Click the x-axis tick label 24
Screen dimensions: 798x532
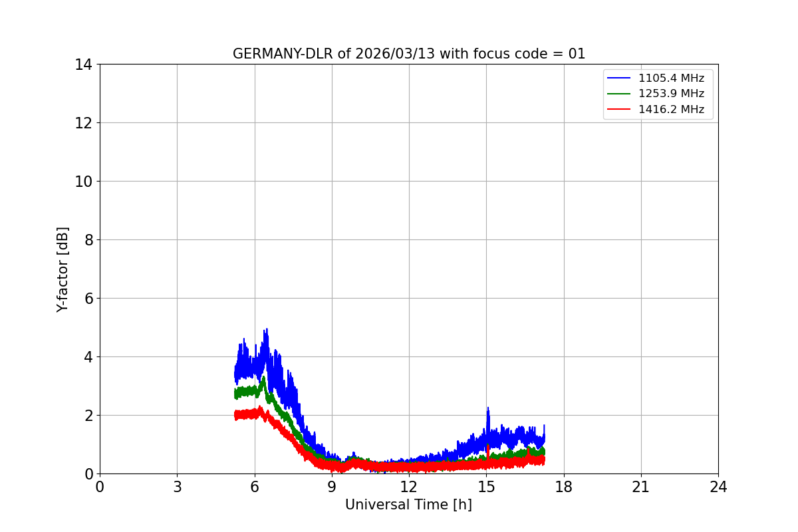pyautogui.click(x=718, y=487)
